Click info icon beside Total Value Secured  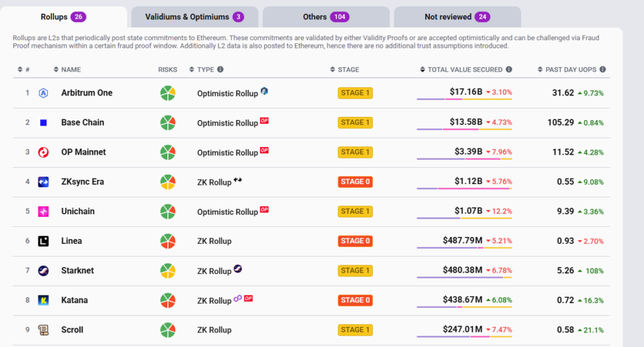pos(509,69)
